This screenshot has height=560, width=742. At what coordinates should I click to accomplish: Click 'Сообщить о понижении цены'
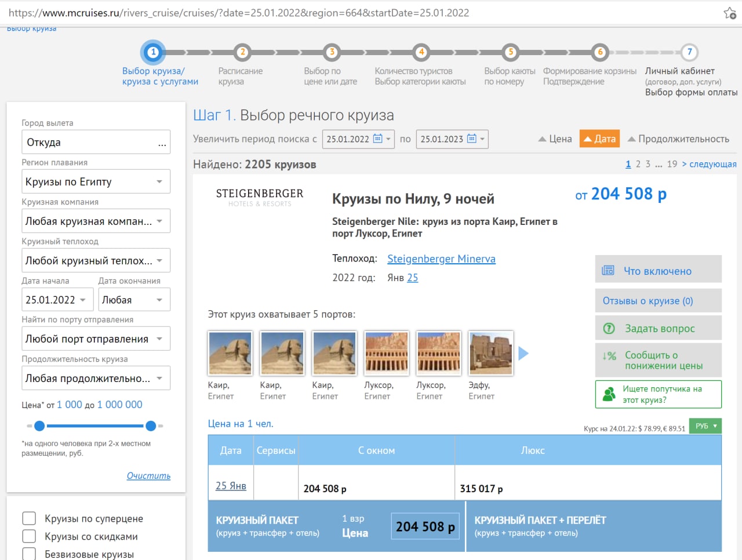pyautogui.click(x=659, y=360)
